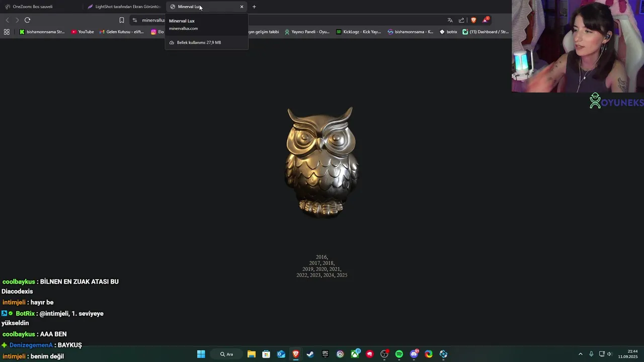Image resolution: width=644 pixels, height=362 pixels.
Task: Click the year 2018 link
Action: click(x=328, y=263)
